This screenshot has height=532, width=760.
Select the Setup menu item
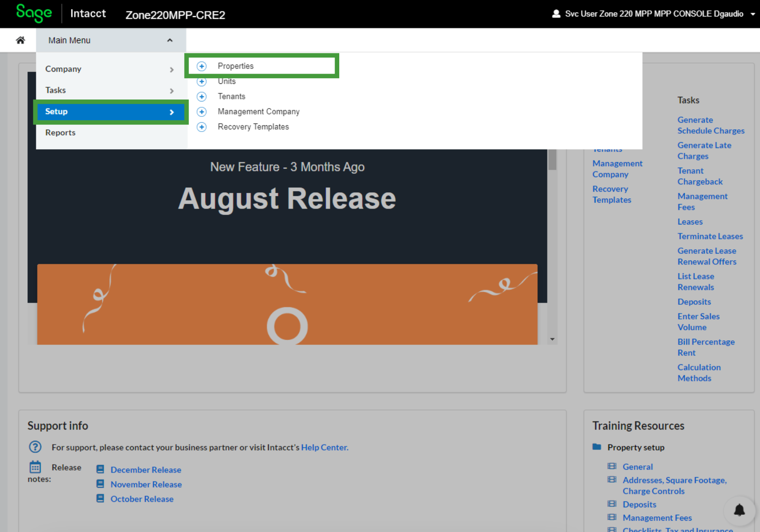(x=111, y=112)
